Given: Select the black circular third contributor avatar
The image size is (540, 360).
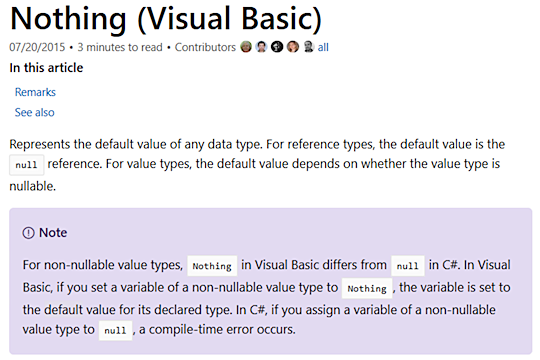Looking at the screenshot, I should pos(277,47).
